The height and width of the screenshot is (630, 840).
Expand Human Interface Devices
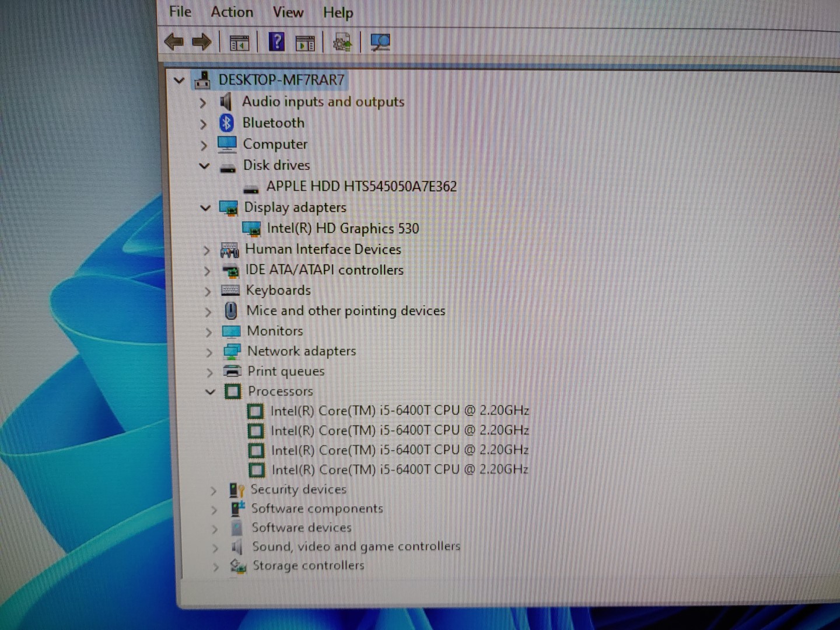click(206, 251)
